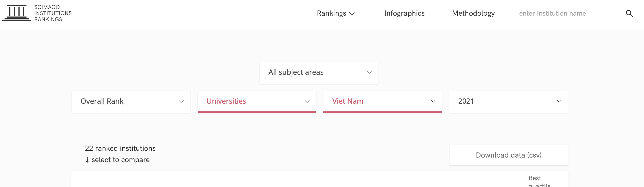The image size is (644, 187).
Task: Open the Overall Rank dropdown
Action: pyautogui.click(x=131, y=102)
